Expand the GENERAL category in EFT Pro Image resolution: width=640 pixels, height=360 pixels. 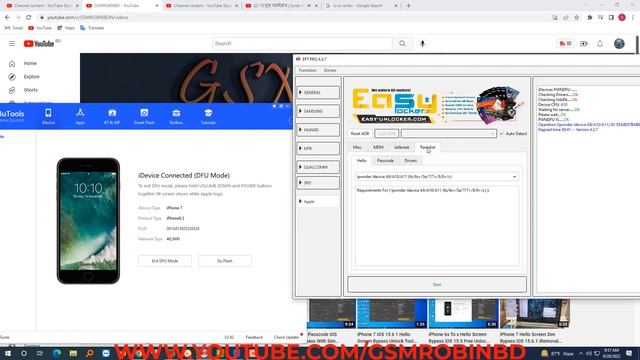318,93
